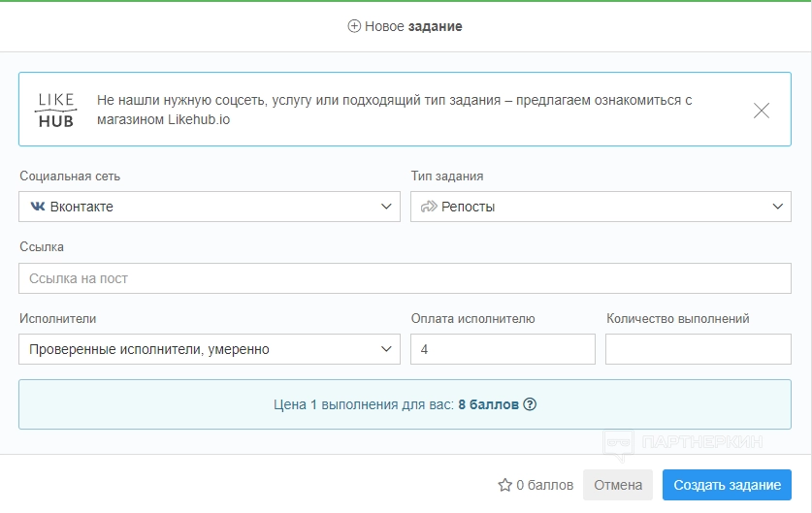
Task: Open the Исполнители dropdown arrow
Action: 386,349
